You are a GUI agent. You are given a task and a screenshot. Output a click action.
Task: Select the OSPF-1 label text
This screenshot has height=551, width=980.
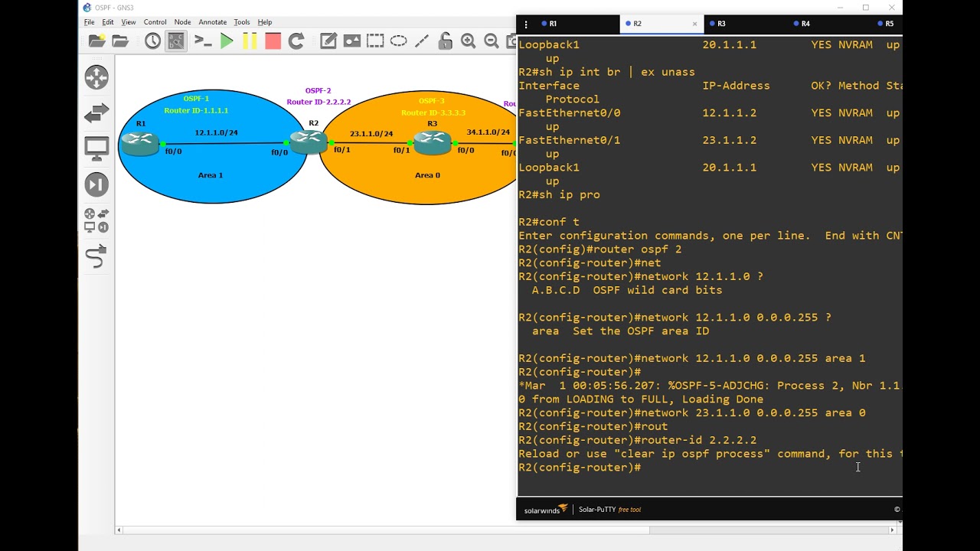point(196,99)
